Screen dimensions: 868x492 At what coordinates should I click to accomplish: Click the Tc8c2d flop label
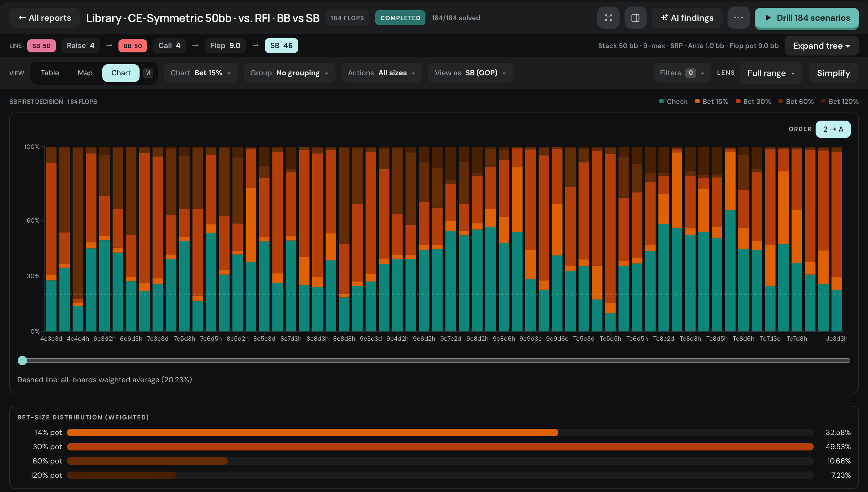(664, 339)
